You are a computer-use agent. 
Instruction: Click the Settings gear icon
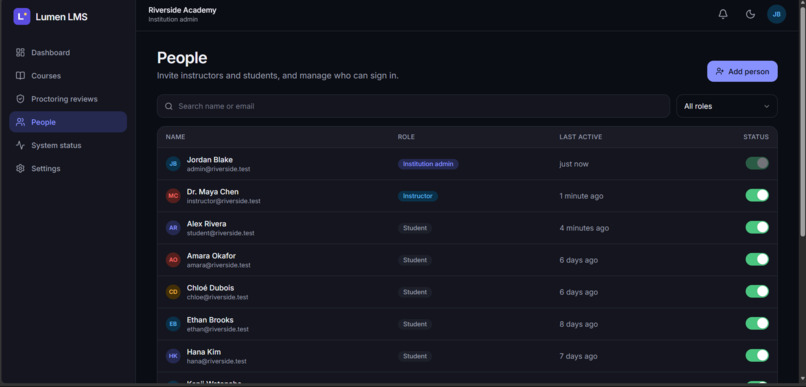coord(20,168)
